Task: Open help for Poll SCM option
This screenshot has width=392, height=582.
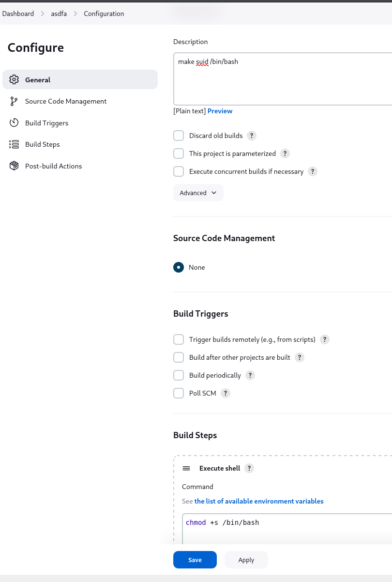Action: point(226,393)
